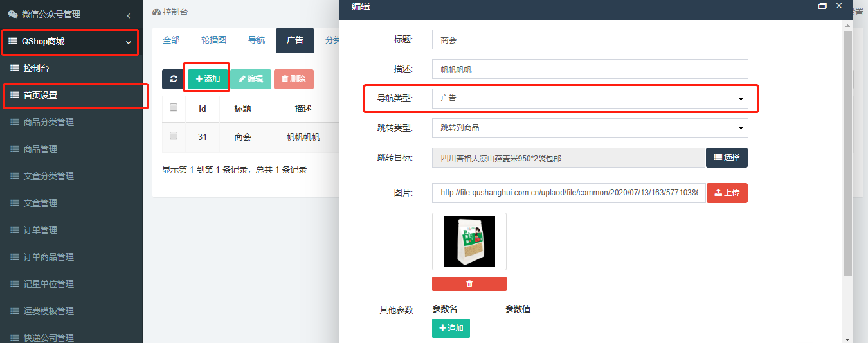Go to 运费模板管理 sidebar item

tap(49, 311)
